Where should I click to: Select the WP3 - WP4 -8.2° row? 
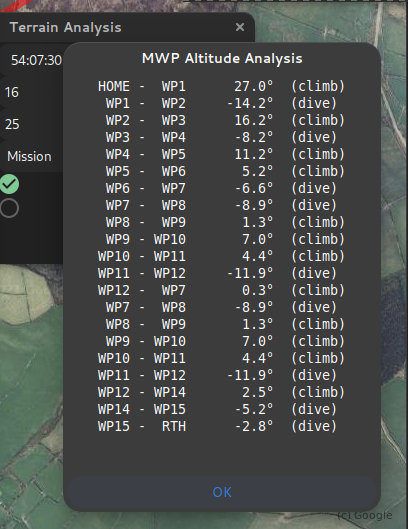click(x=221, y=137)
